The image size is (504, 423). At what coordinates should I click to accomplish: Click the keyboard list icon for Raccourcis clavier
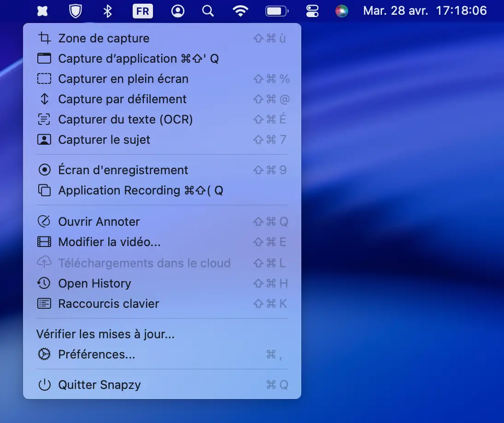tap(44, 304)
